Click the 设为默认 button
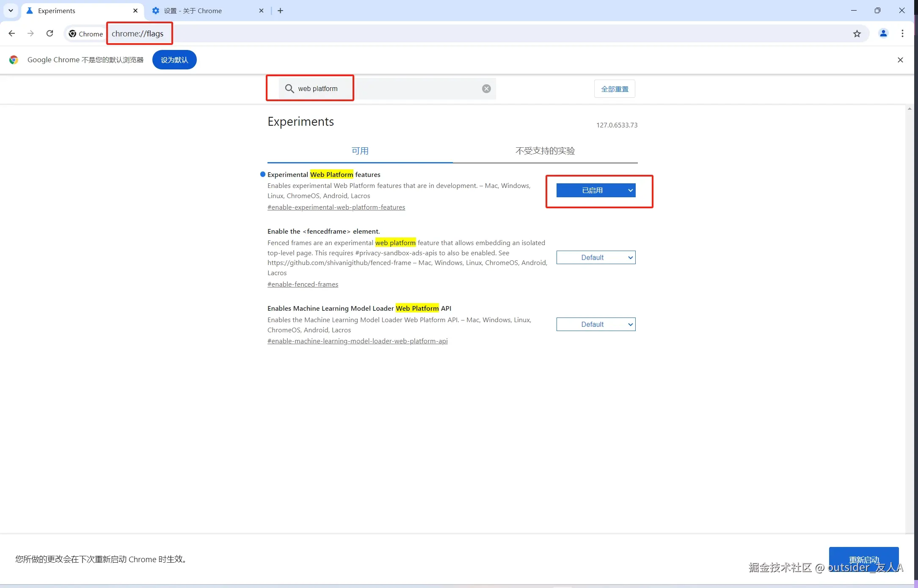 (174, 60)
